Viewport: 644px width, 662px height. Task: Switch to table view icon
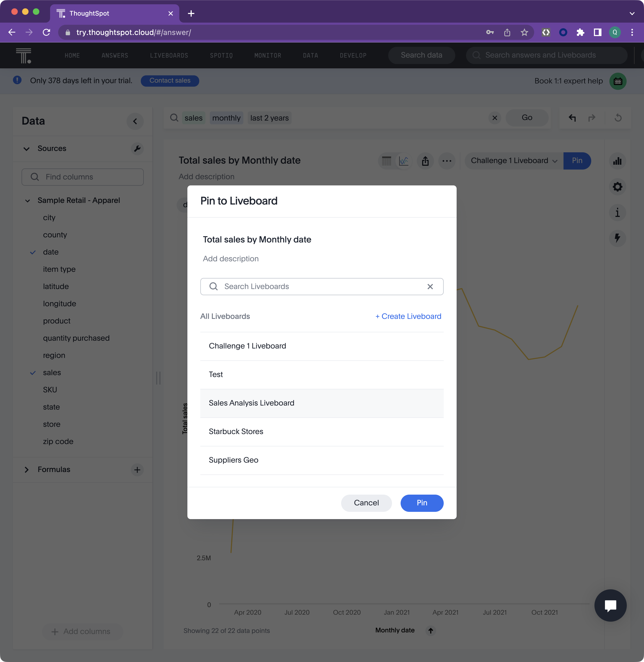386,161
